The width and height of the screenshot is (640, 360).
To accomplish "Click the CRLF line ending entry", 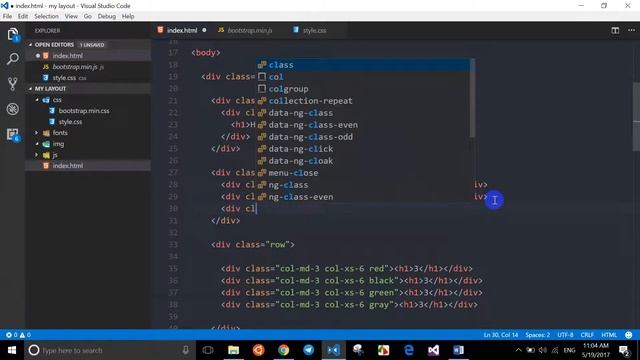I will [x=587, y=335].
